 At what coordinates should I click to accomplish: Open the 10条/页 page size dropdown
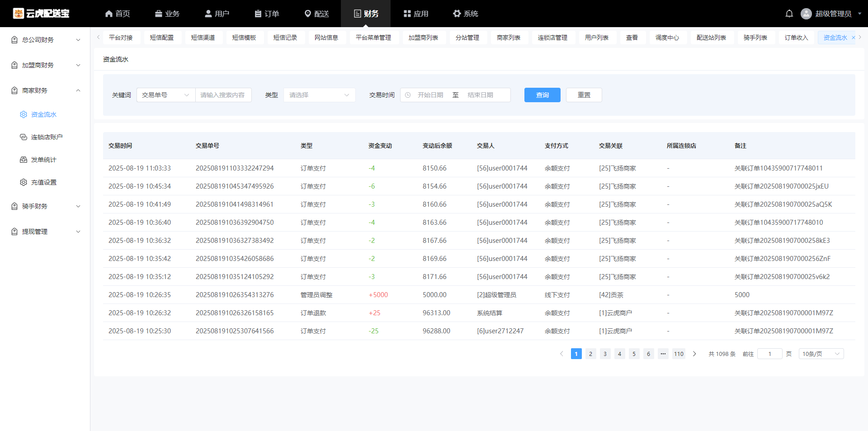(821, 354)
